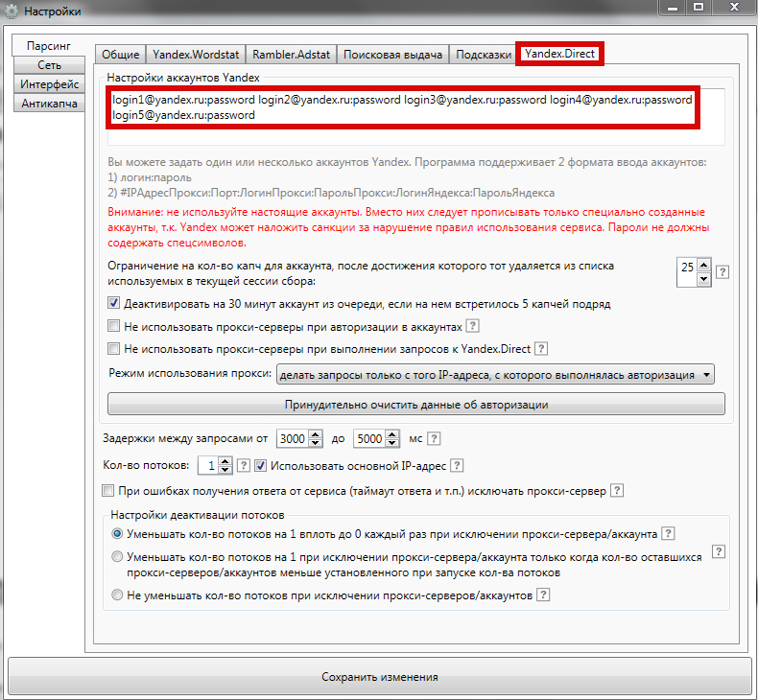
Task: Open the Интерфейс side tab
Action: pos(49,84)
